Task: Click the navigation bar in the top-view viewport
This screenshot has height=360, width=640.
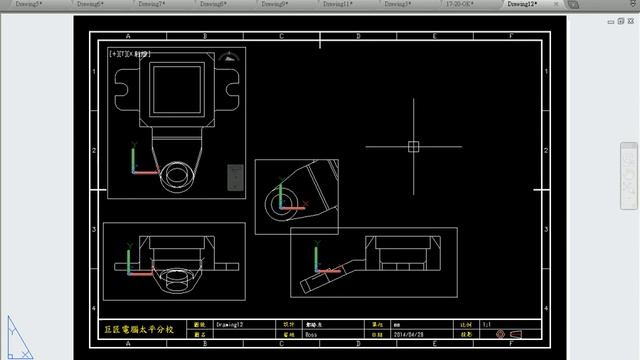Action: point(235,178)
